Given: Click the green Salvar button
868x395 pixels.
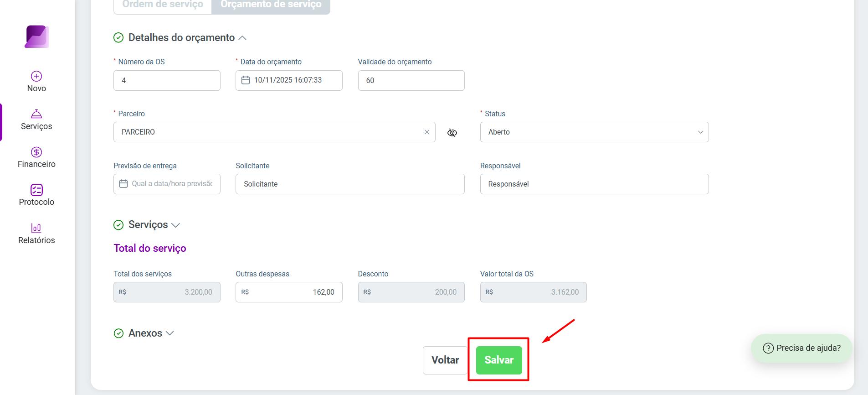Looking at the screenshot, I should click(499, 360).
